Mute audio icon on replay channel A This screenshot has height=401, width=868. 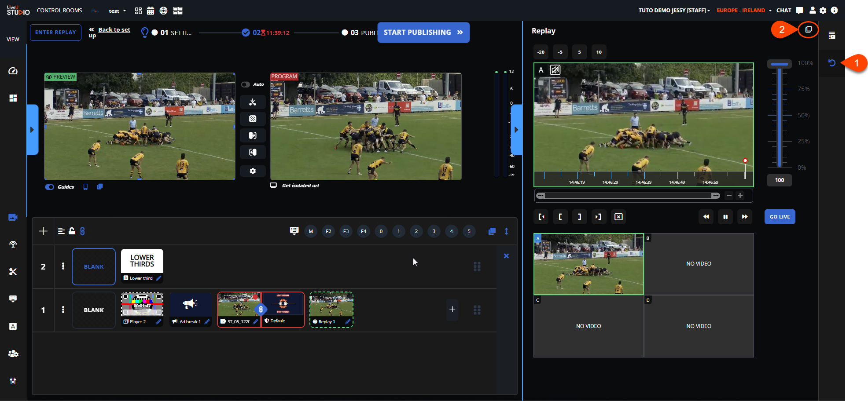pyautogui.click(x=555, y=70)
